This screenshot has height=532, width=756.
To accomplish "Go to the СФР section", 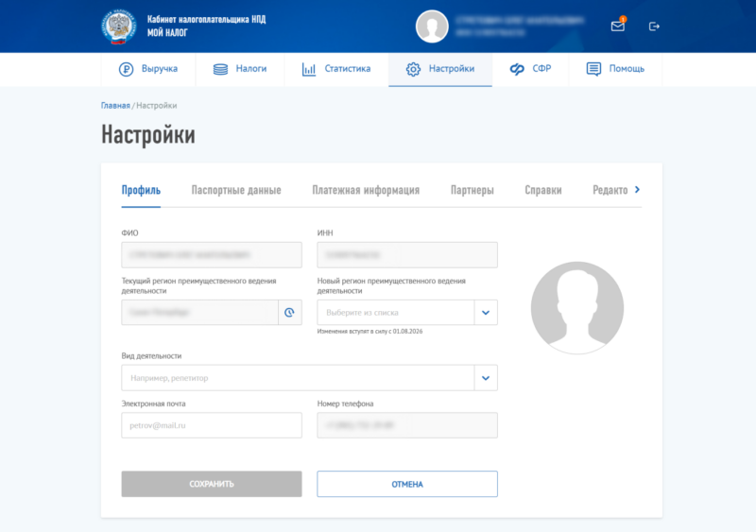I will click(x=530, y=70).
